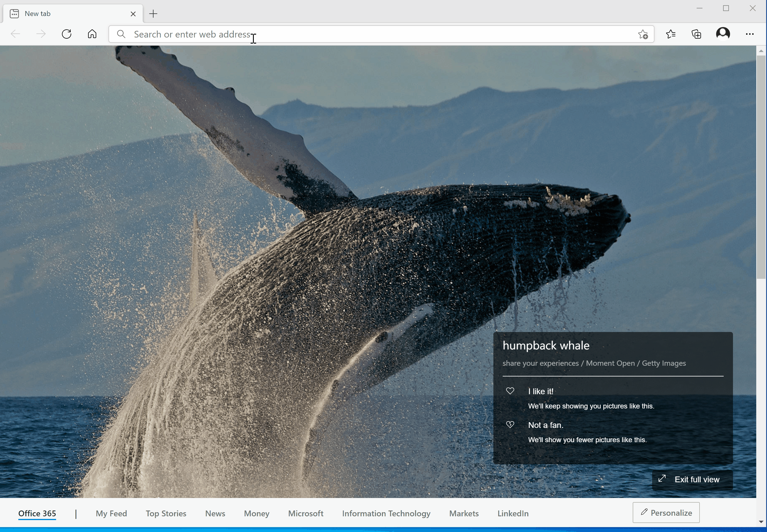Screen dimensions: 767x532
Task: Open the Markets news section
Action: [x=464, y=513]
